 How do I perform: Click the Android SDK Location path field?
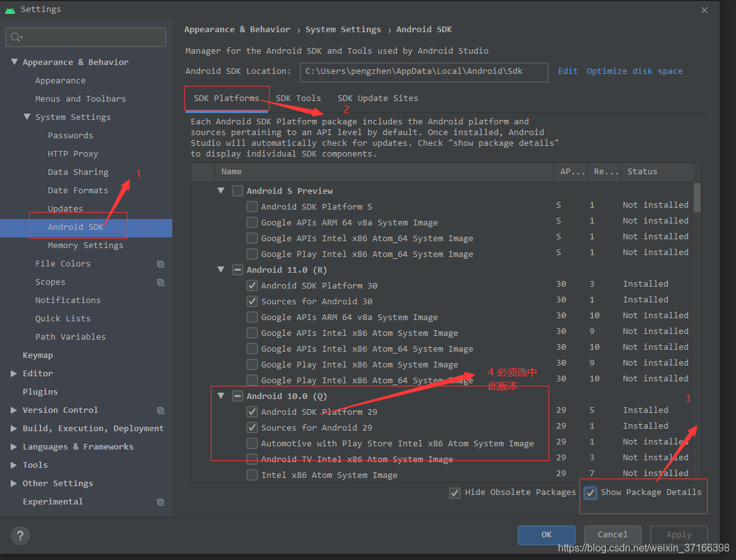click(x=424, y=72)
